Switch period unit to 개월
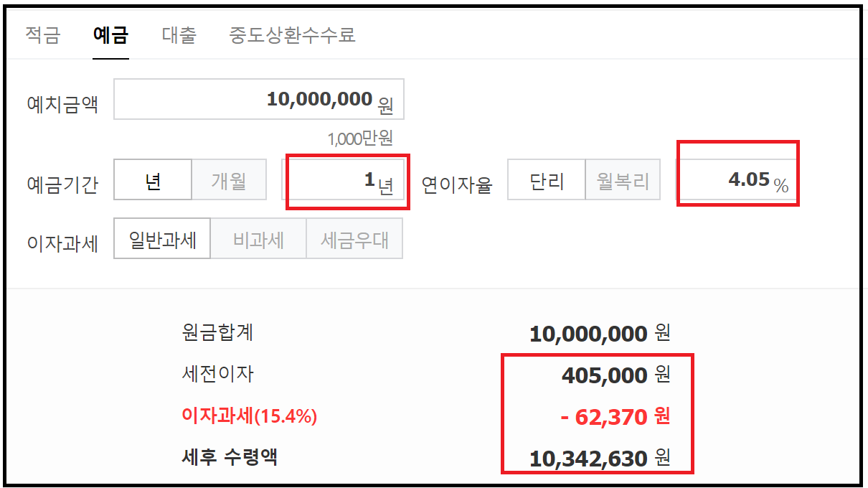 (229, 180)
